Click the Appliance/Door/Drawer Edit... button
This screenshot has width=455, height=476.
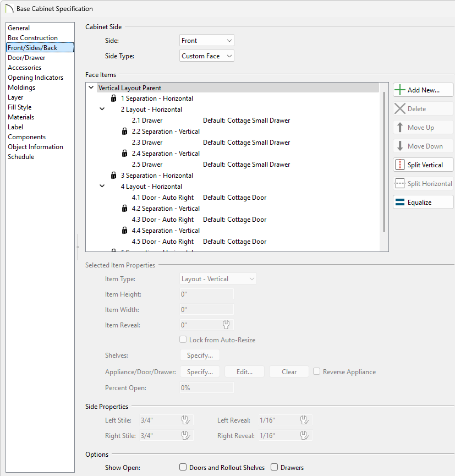click(244, 372)
